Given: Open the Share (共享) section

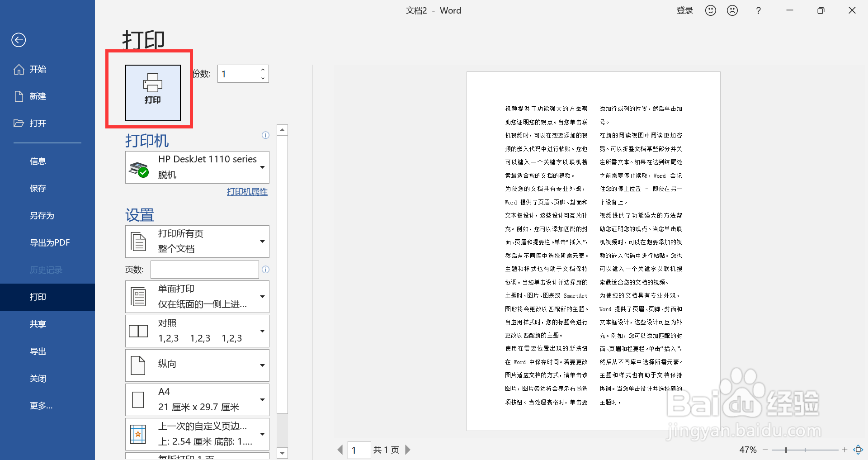Looking at the screenshot, I should tap(38, 324).
